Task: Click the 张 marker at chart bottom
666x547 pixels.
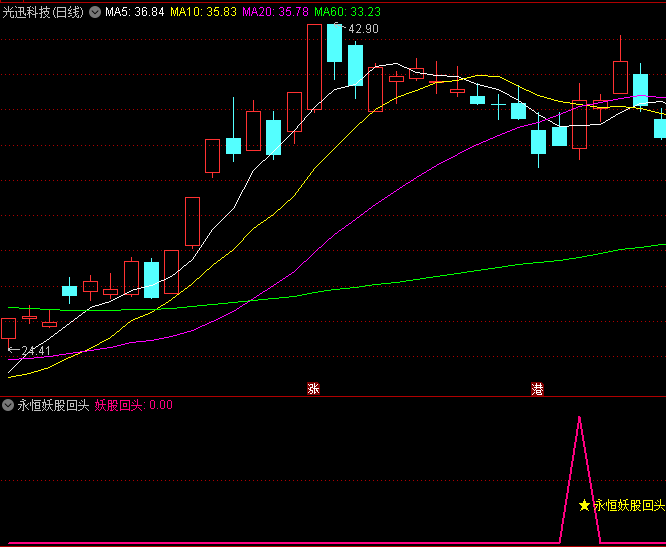Action: click(313, 388)
